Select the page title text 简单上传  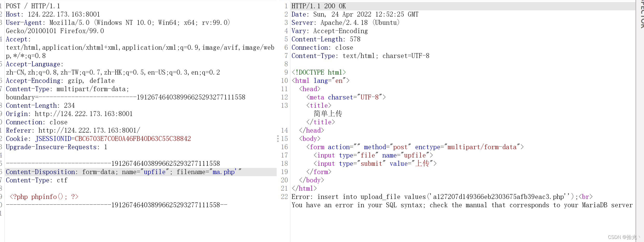[328, 113]
